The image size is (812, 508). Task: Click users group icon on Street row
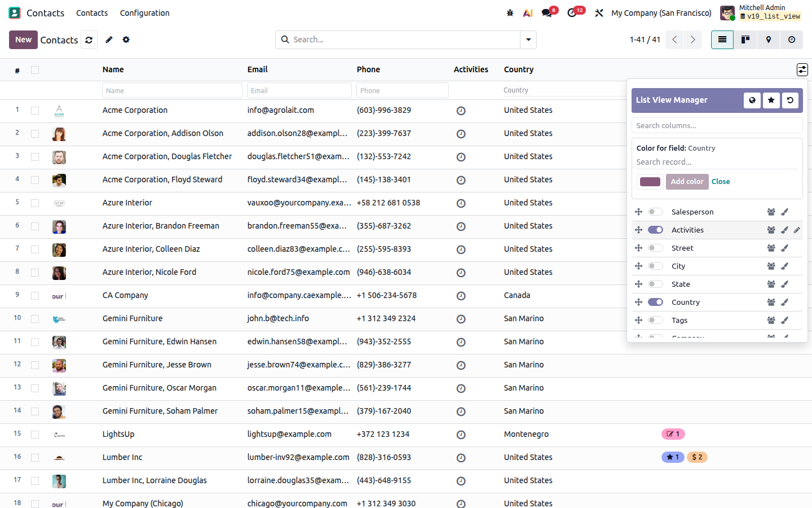[x=771, y=248]
